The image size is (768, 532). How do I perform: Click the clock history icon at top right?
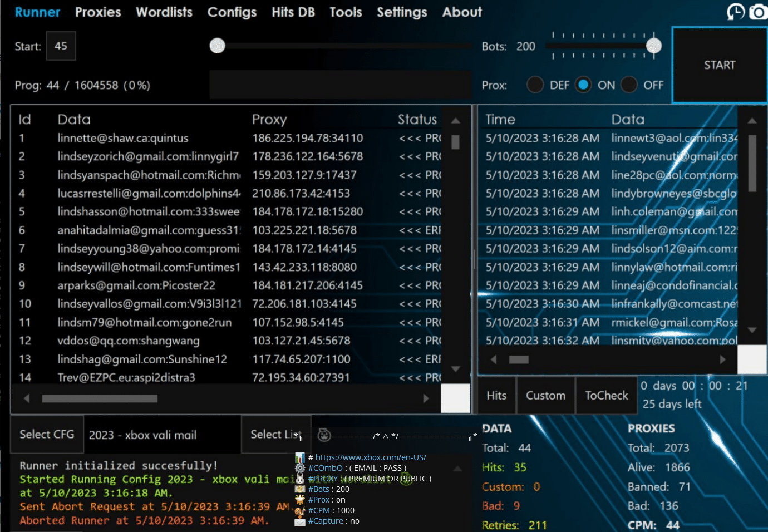coord(736,12)
